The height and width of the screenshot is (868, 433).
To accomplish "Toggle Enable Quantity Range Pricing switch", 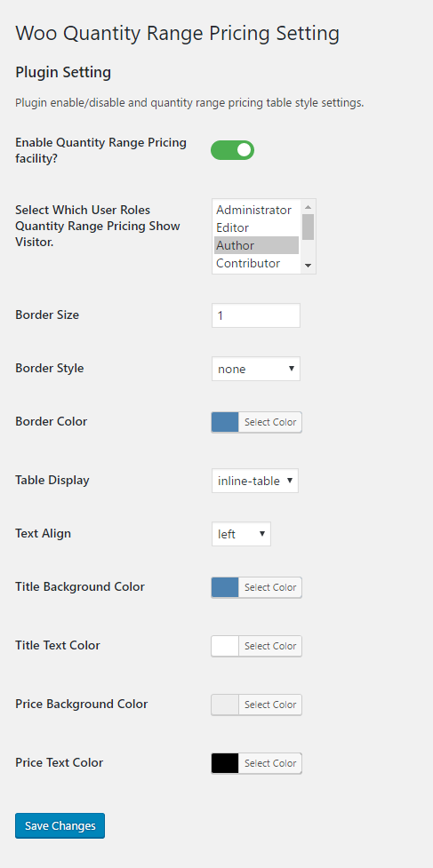I will click(x=232, y=150).
